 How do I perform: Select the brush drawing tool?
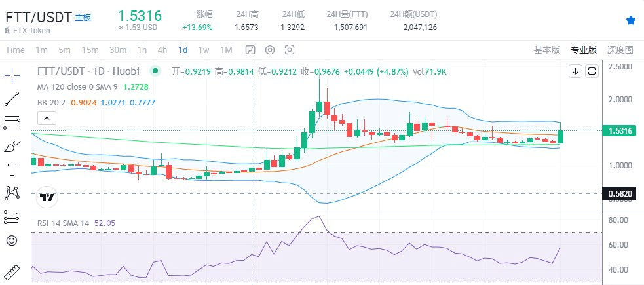(x=12, y=146)
